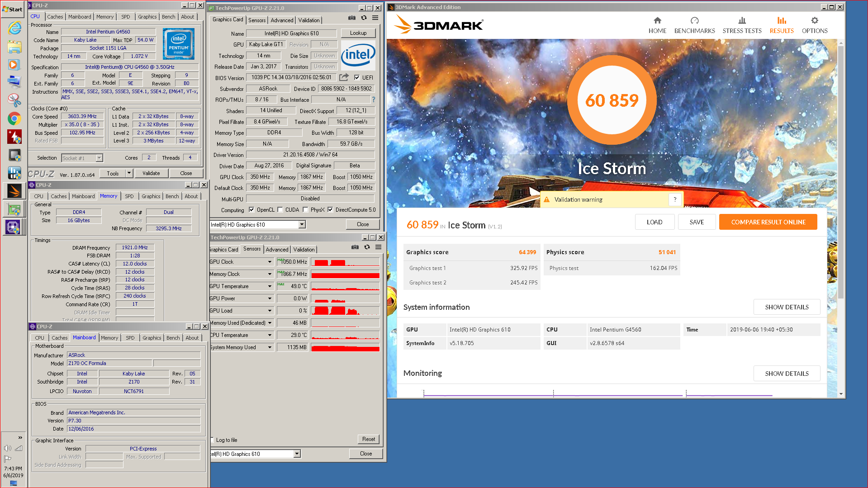Open the GPU selector in GPU-Z Sensors window

click(297, 454)
